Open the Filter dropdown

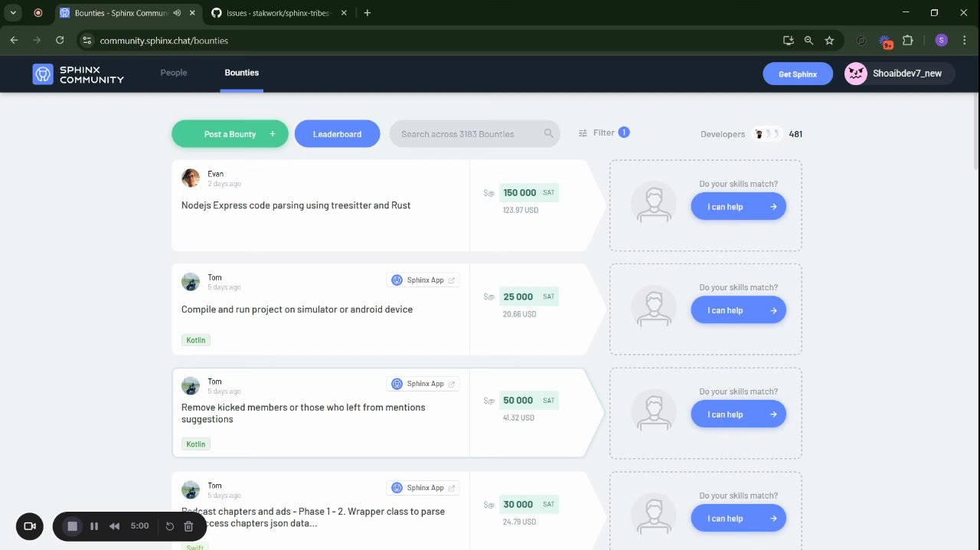pos(603,133)
